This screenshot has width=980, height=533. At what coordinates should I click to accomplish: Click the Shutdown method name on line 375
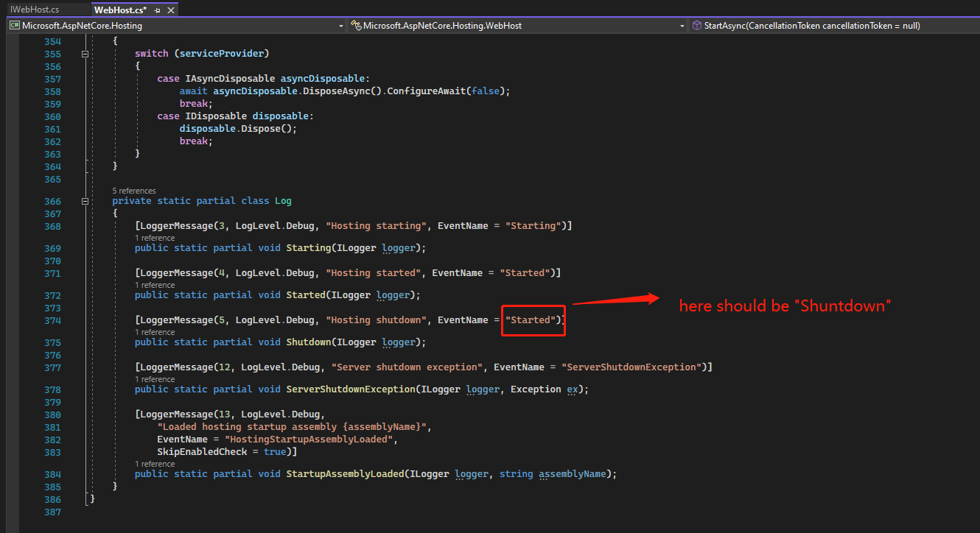pos(309,342)
